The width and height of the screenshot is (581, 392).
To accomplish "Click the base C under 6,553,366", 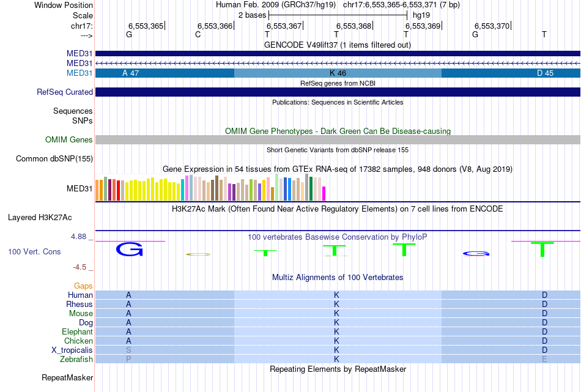I will pos(198,34).
